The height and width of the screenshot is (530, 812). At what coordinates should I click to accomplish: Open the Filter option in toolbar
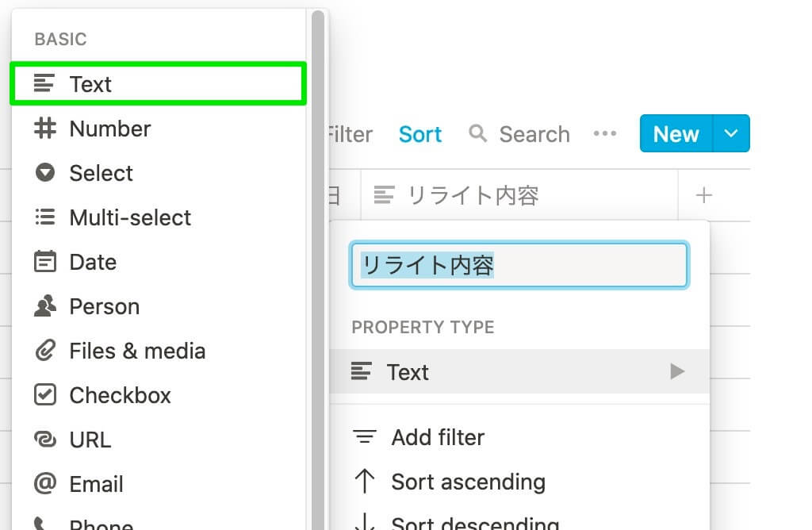click(350, 134)
